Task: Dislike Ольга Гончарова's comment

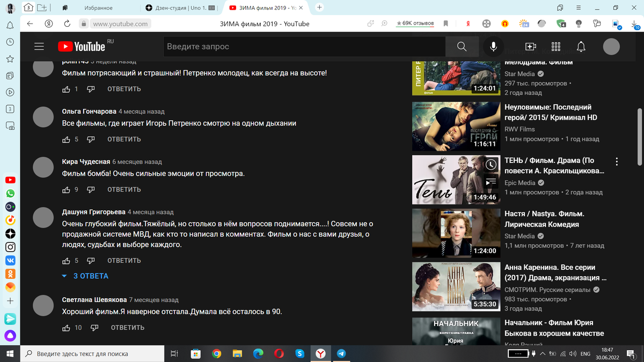Action: pyautogui.click(x=91, y=139)
